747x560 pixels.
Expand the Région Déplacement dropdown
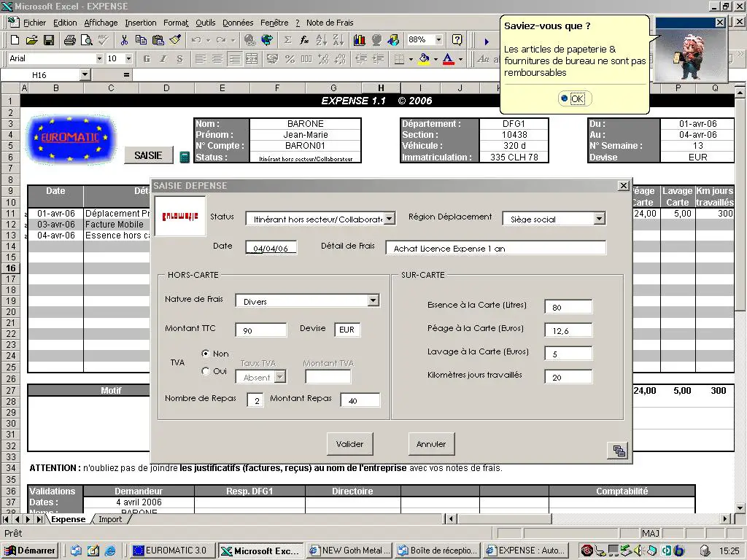point(600,219)
